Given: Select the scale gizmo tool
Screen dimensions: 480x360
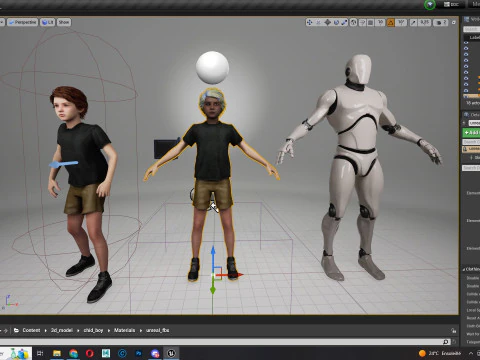Looking at the screenshot, I should click(x=344, y=22).
